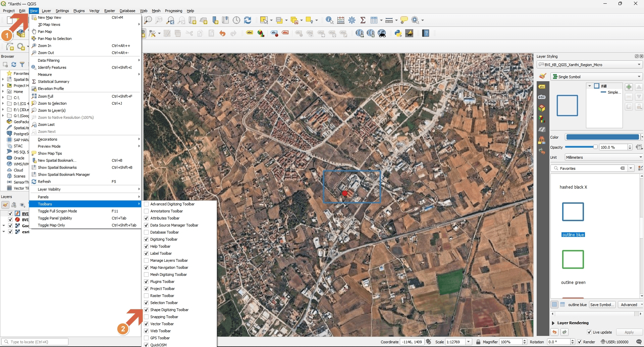
Task: Uncheck the Attributes Toolbar checkbox
Action: [146, 218]
